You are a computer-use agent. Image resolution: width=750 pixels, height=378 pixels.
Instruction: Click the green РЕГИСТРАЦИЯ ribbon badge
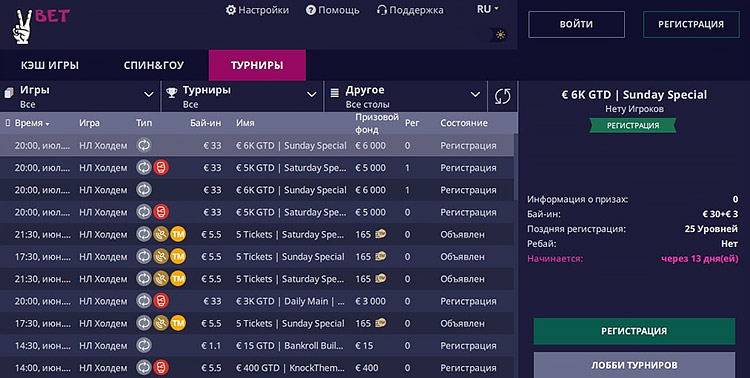click(633, 125)
